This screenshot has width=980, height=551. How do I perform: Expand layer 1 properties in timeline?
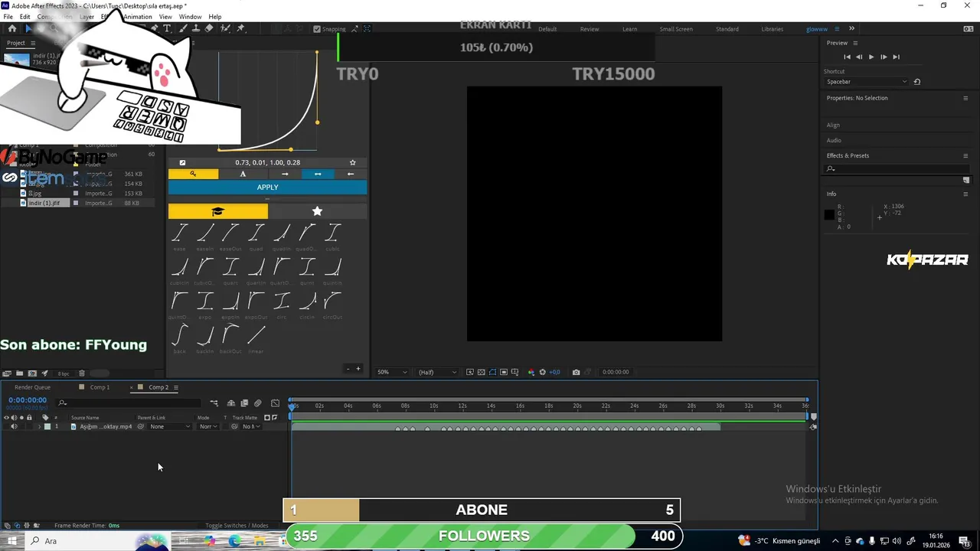click(39, 426)
